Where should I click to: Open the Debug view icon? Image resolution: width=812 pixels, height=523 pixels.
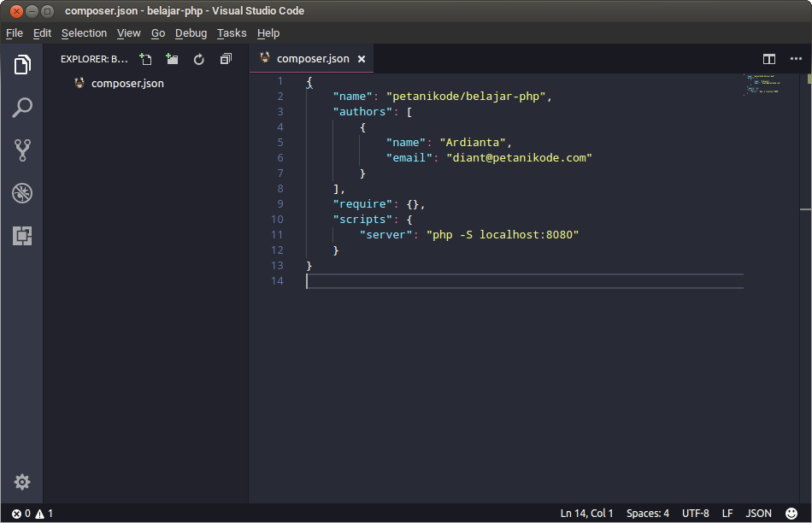tap(21, 193)
